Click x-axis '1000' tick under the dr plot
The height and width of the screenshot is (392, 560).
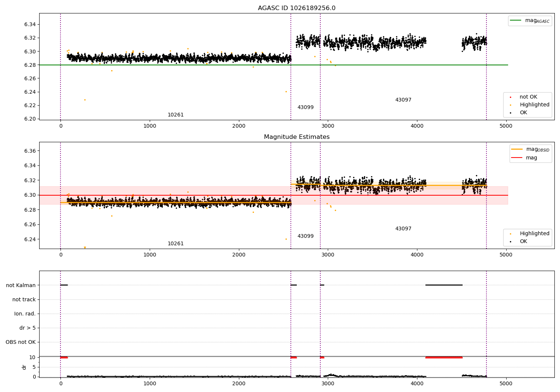click(x=150, y=384)
